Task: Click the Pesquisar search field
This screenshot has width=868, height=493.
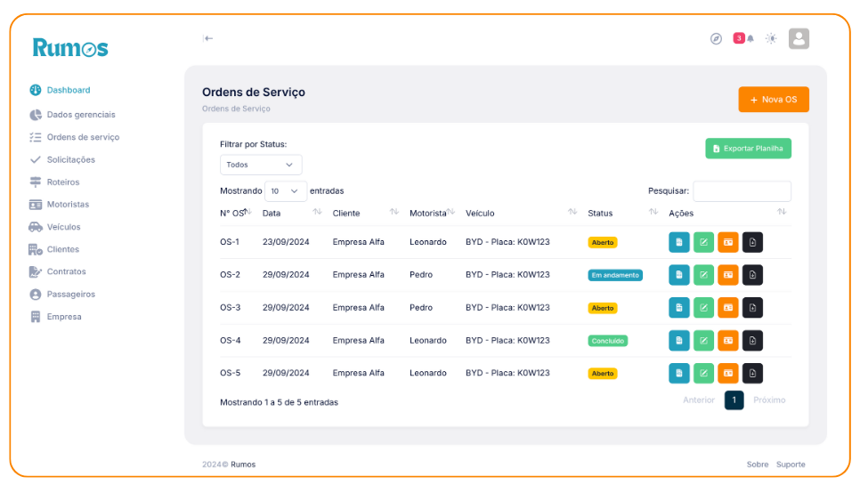Action: point(742,191)
